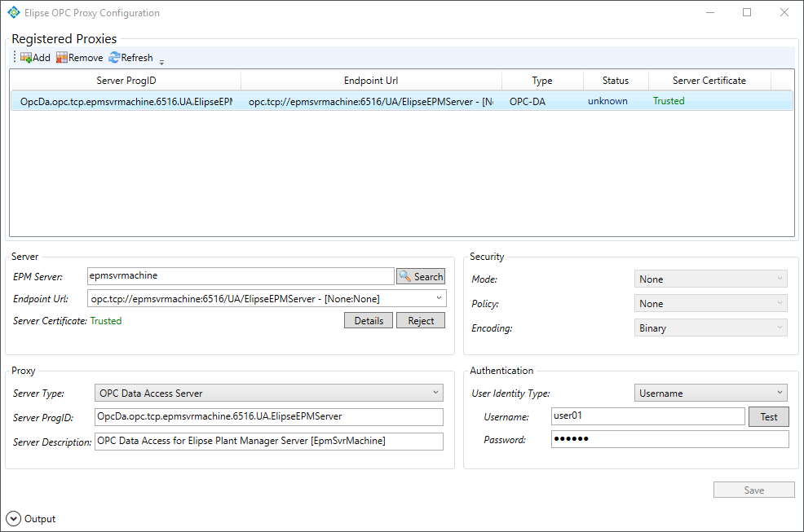
Task: Click the Remove proxy toolbar icon
Action: click(62, 58)
